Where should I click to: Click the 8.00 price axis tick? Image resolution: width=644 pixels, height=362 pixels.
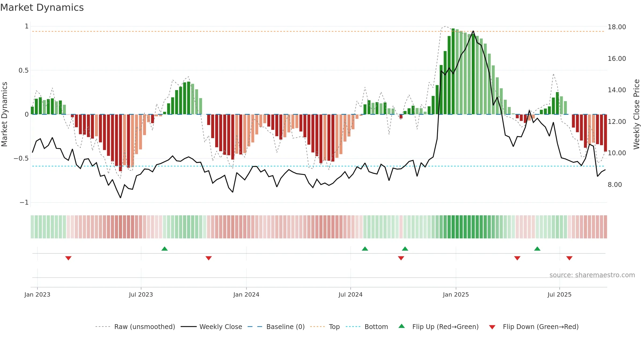coord(615,184)
